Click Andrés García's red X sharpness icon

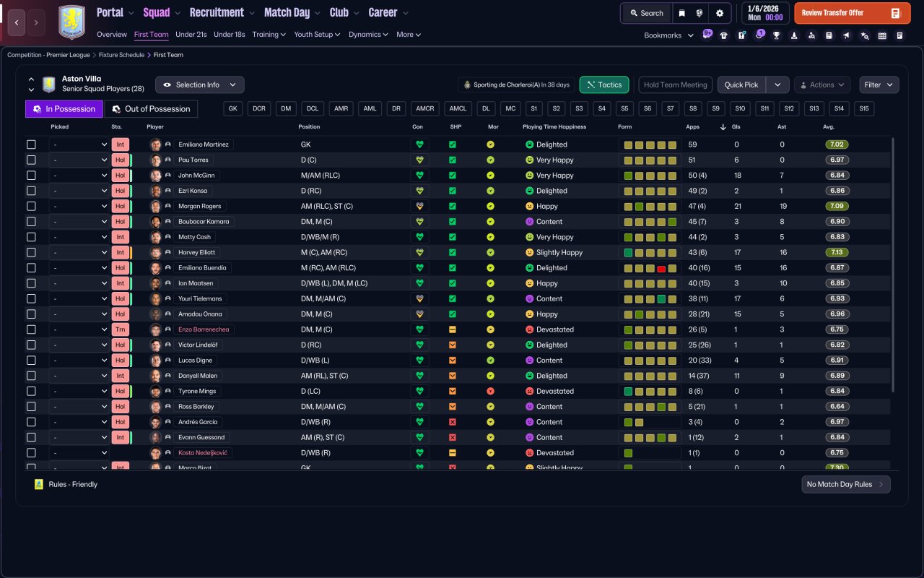(453, 422)
